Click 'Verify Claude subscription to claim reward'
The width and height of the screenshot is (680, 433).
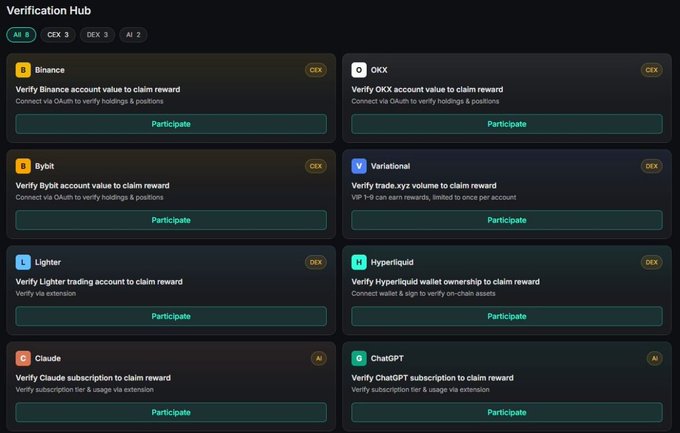coord(93,378)
